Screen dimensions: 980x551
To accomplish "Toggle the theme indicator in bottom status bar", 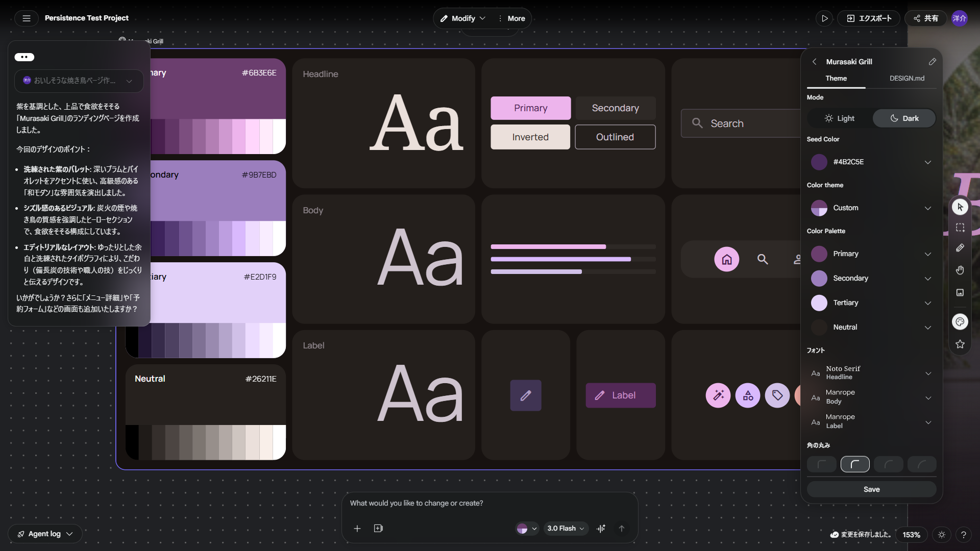I will [x=942, y=535].
